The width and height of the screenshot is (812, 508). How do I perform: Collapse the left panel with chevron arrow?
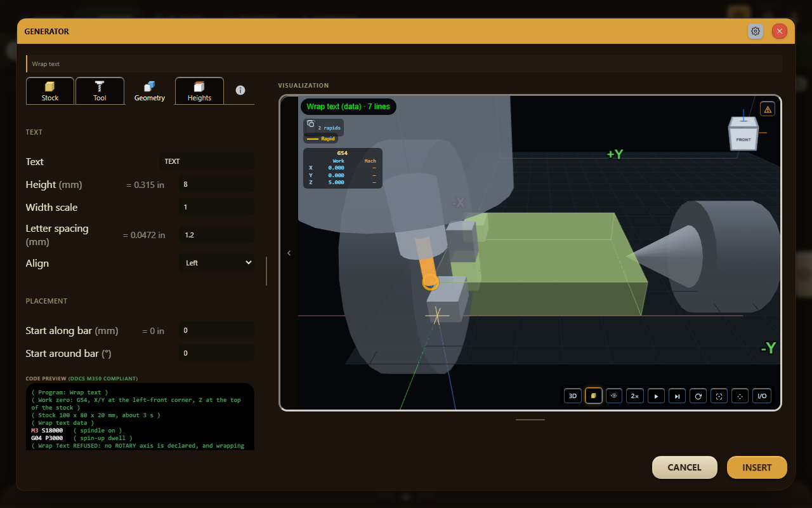click(289, 253)
